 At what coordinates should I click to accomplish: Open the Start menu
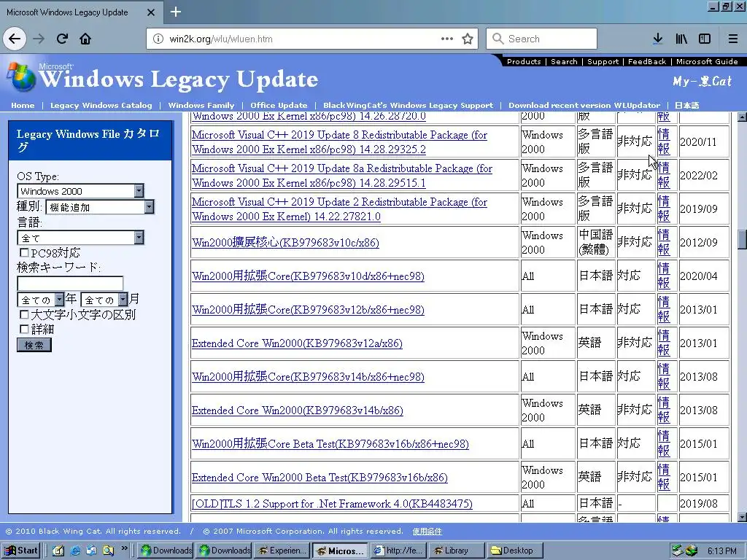coord(21,551)
